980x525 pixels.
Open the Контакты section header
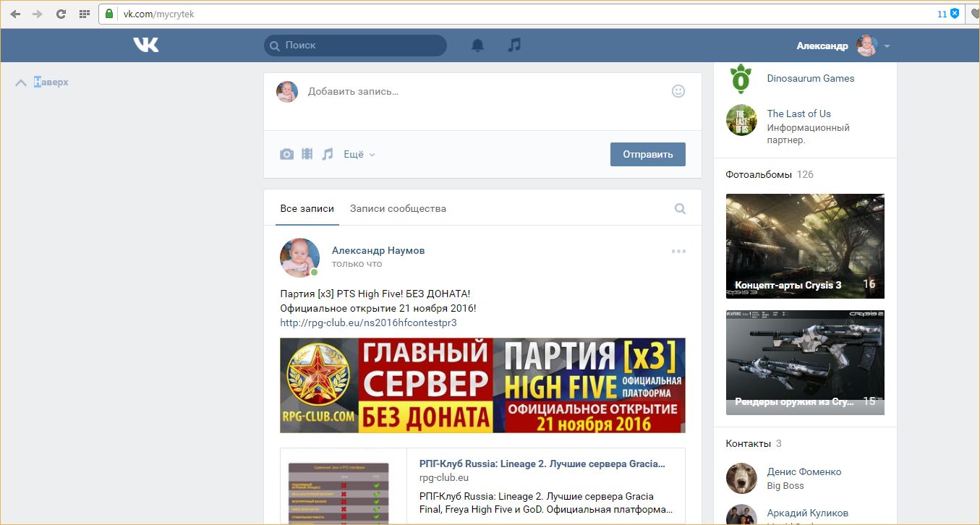[747, 443]
